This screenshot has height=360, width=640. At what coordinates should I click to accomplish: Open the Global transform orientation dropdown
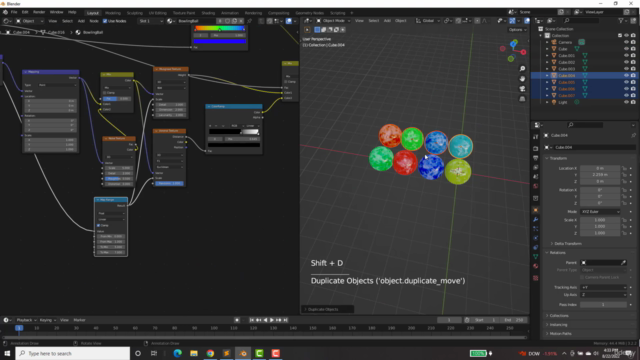coord(428,21)
